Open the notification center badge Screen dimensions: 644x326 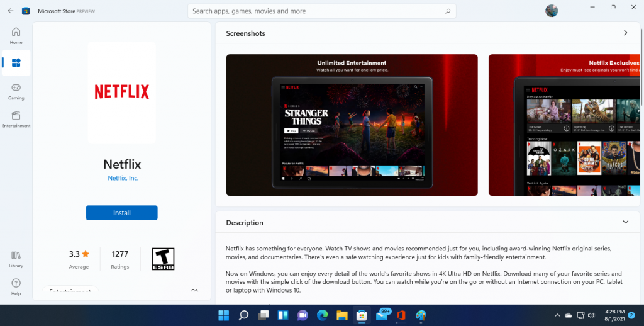pyautogui.click(x=631, y=315)
